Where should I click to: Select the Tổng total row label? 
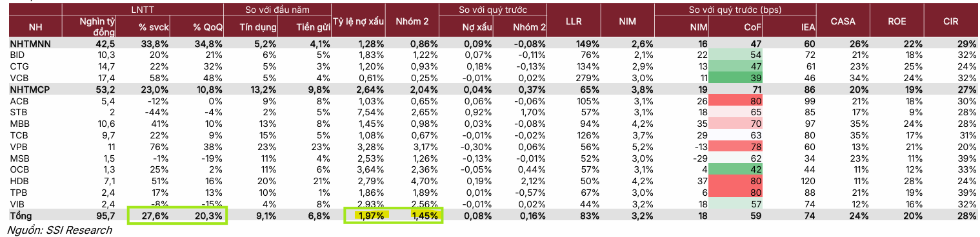click(21, 216)
